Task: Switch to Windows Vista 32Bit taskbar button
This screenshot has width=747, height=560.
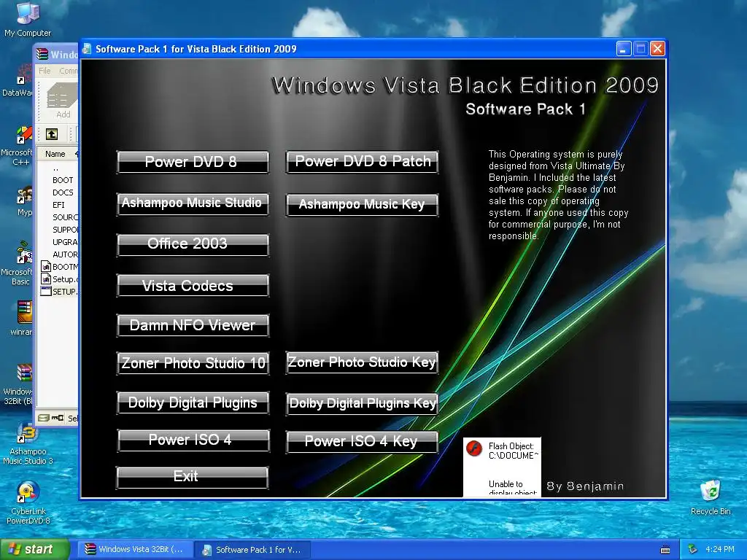Action: tap(135, 550)
